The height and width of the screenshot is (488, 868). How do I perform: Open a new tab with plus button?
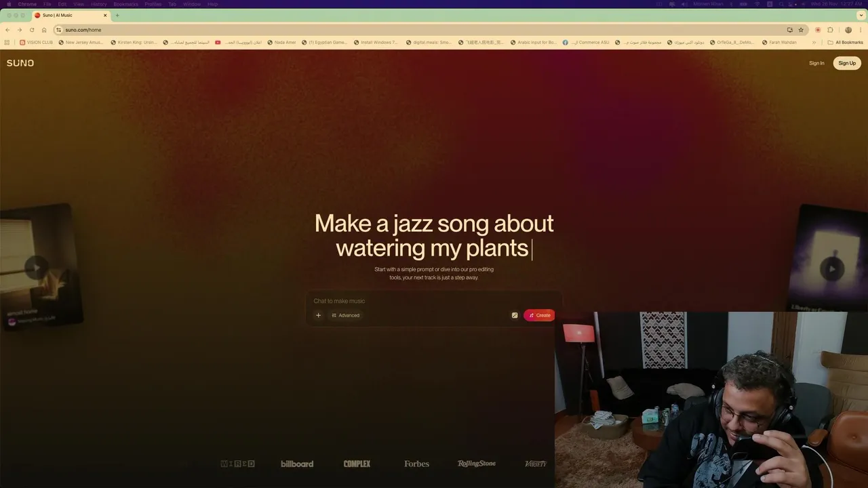click(117, 15)
